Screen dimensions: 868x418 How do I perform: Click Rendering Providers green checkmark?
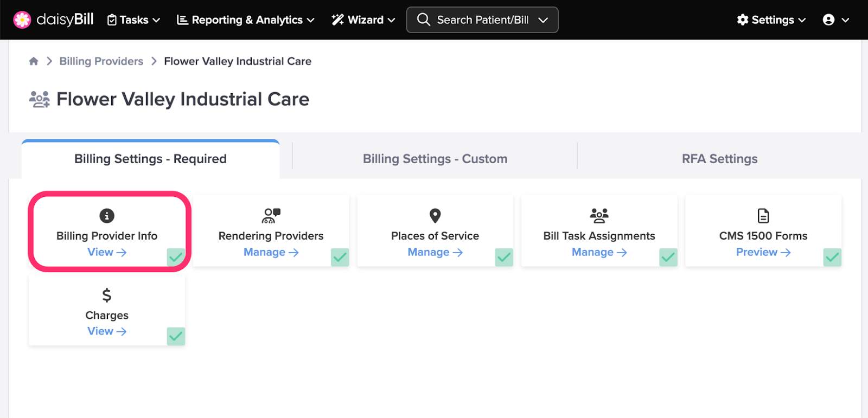click(340, 257)
